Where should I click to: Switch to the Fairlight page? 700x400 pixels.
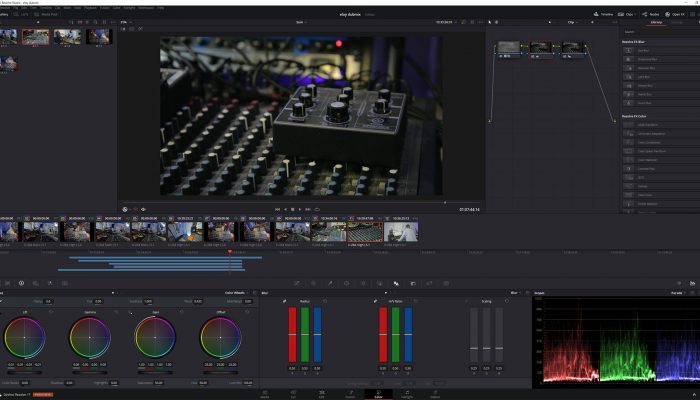click(x=407, y=394)
